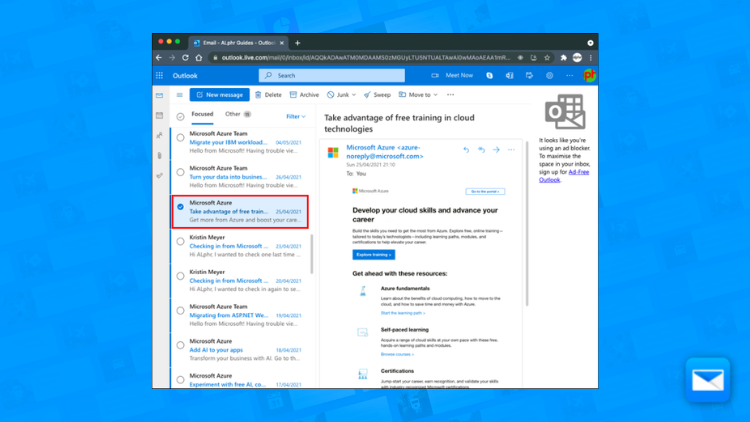Open To Do checkmark in the sidebar
750x422 pixels.
click(x=160, y=176)
